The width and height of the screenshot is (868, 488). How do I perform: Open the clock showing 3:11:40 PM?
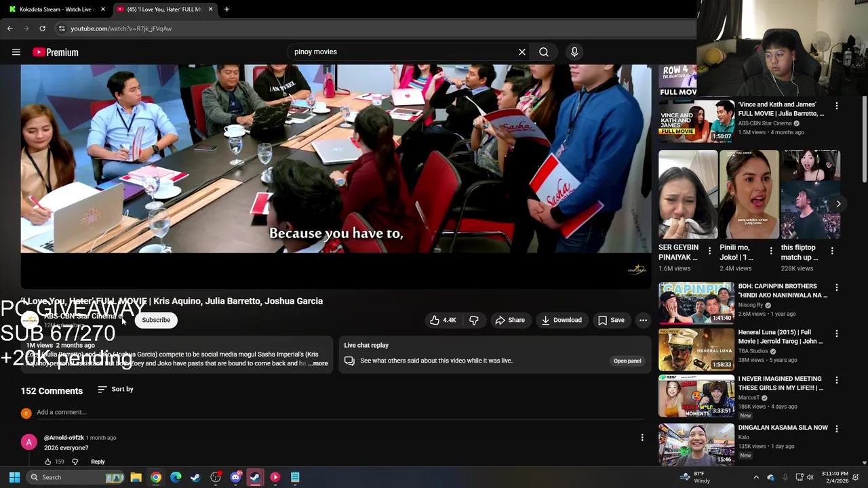click(833, 477)
